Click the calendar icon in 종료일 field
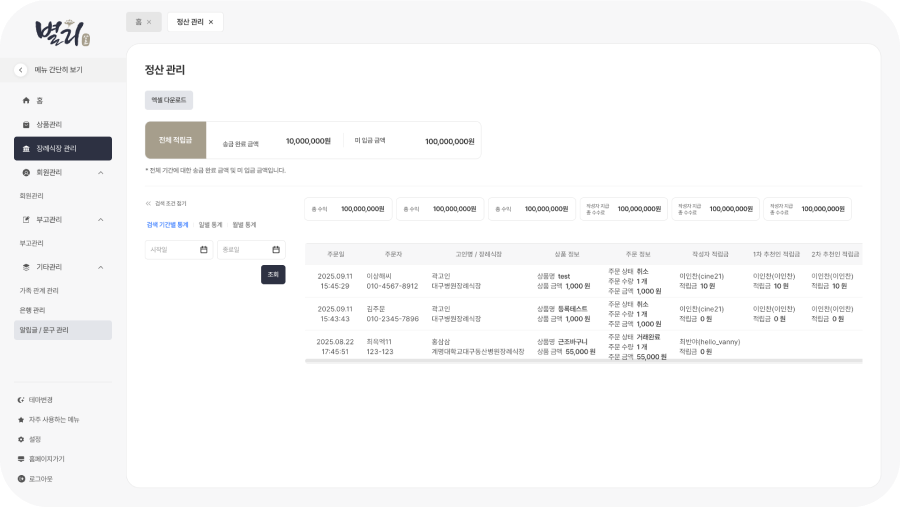The image size is (900, 507). point(276,250)
